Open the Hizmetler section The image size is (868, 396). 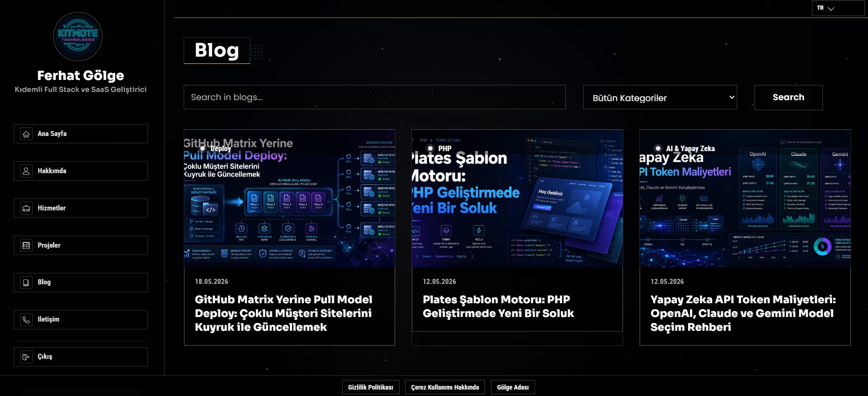point(81,208)
